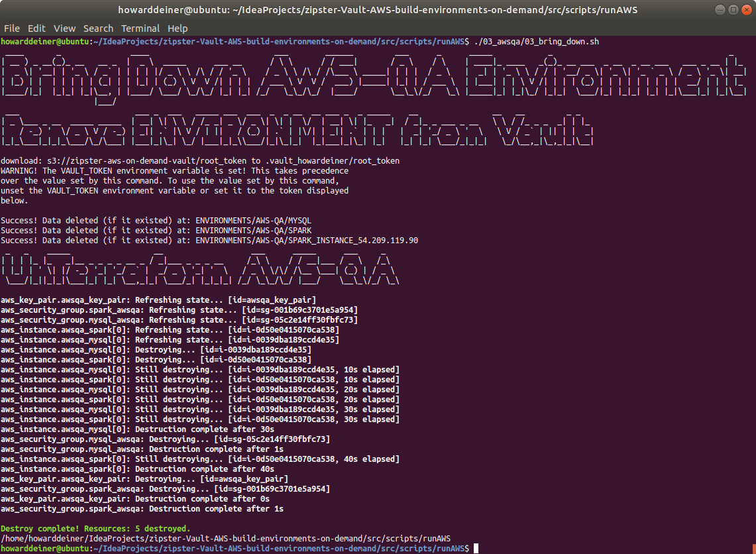Click the spark_awsqa security group Refreshing line
The image size is (756, 554).
[x=180, y=310]
